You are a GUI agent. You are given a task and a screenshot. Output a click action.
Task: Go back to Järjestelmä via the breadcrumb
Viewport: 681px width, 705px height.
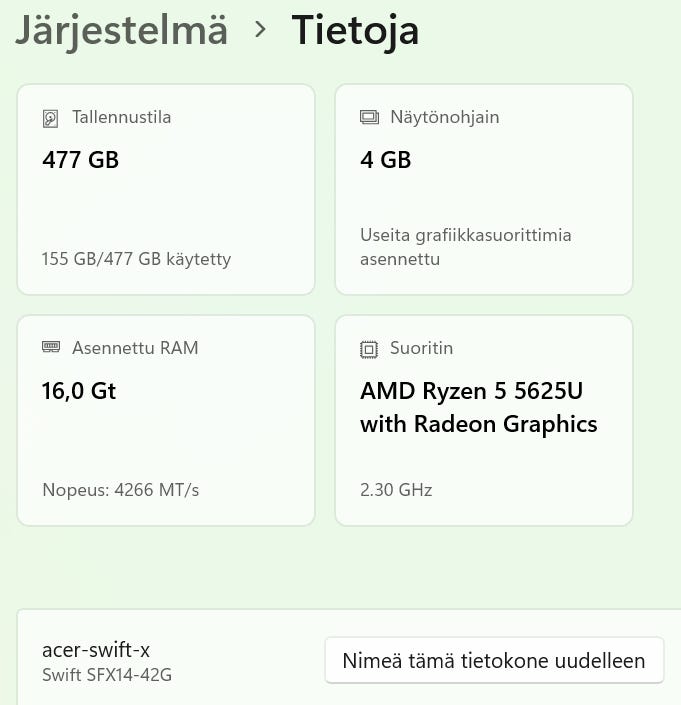click(x=121, y=30)
